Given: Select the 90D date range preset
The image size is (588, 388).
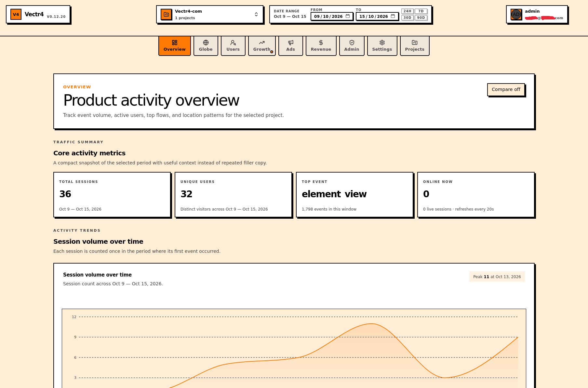Looking at the screenshot, I should [421, 18].
